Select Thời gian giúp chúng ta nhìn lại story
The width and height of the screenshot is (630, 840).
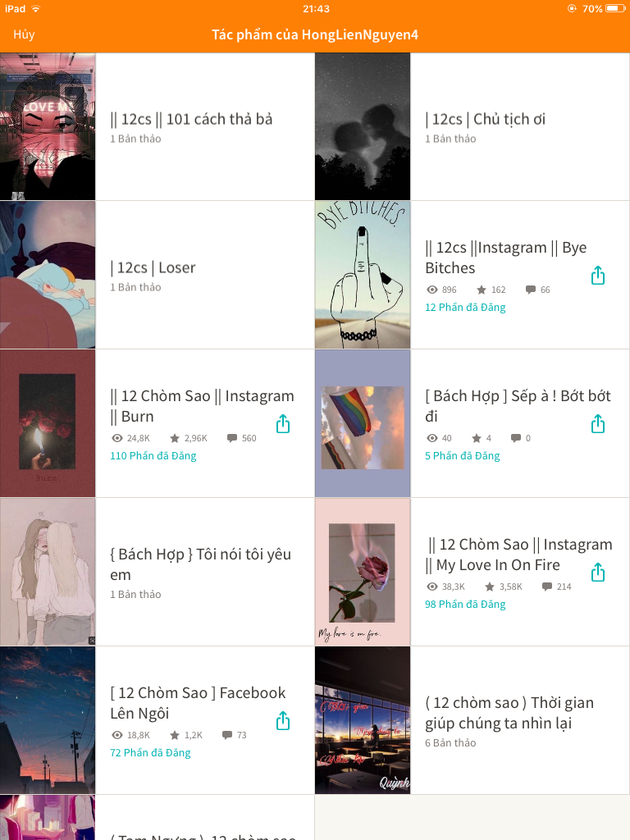pyautogui.click(x=509, y=713)
